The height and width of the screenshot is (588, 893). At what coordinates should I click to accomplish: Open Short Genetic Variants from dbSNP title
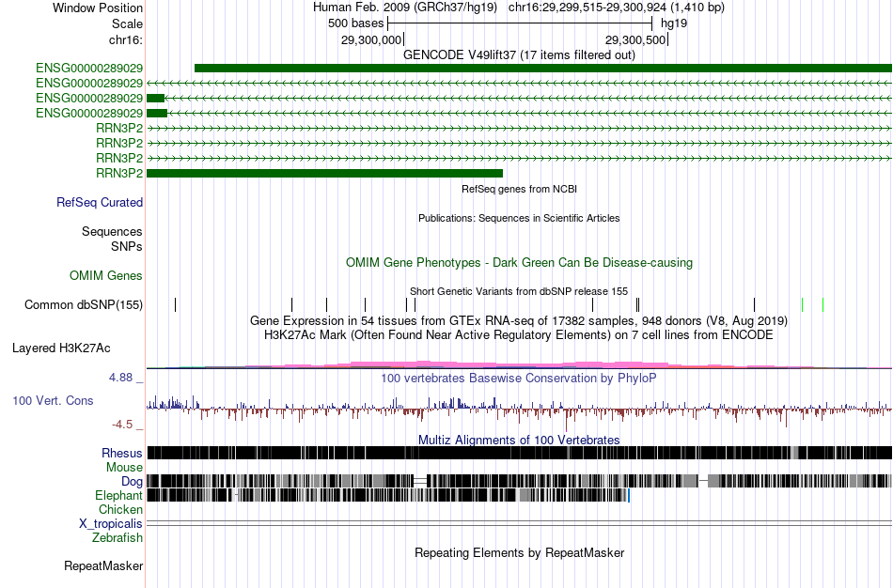point(519,291)
